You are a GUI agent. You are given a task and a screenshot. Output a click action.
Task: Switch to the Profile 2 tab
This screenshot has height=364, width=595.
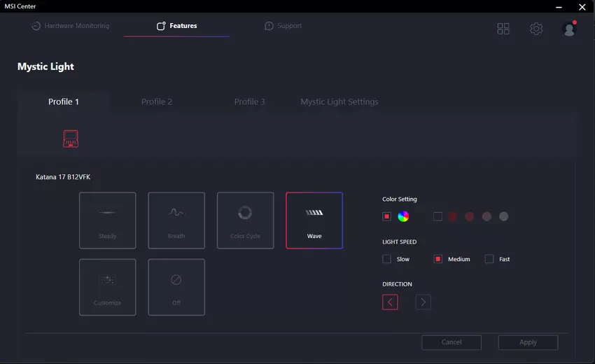point(157,101)
